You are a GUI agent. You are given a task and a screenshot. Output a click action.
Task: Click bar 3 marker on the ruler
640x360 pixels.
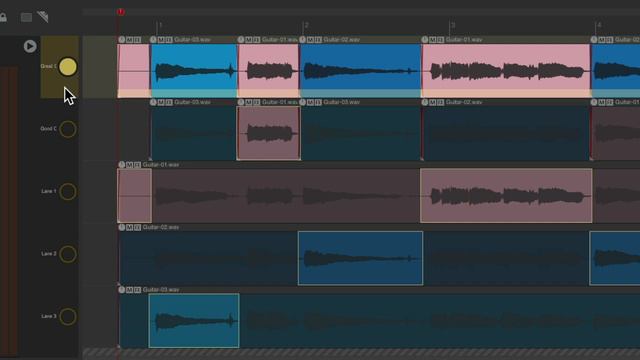pos(453,25)
